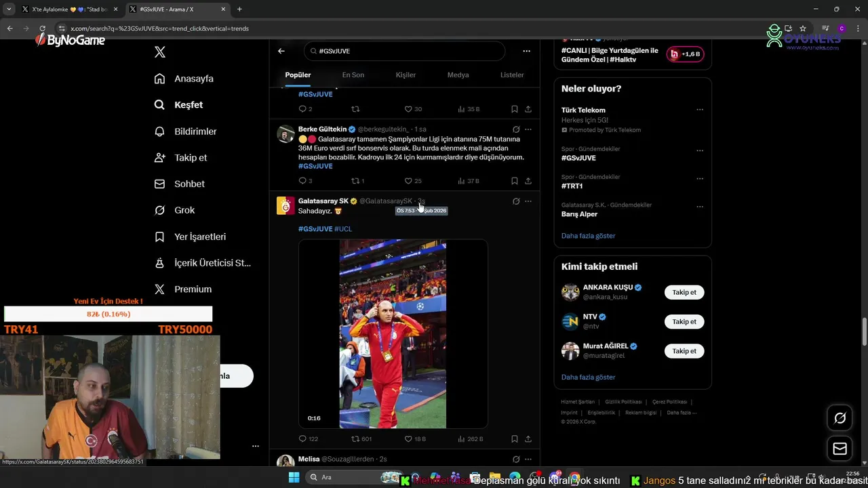This screenshot has height=488, width=868.
Task: Switch to the Medya tab
Action: [458, 75]
